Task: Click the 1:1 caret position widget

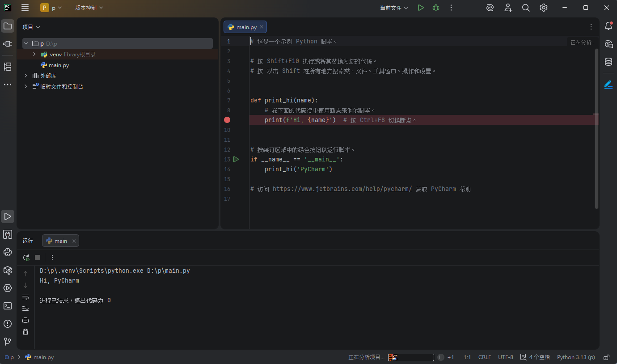Action: coord(467,357)
